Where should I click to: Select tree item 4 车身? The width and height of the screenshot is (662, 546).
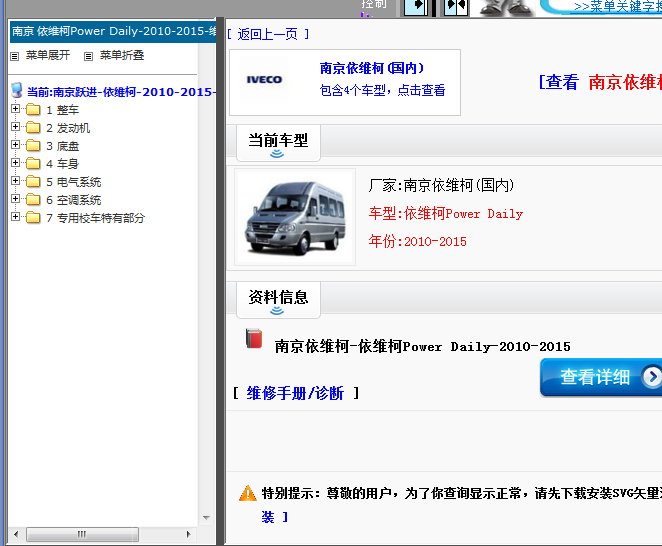coord(62,164)
